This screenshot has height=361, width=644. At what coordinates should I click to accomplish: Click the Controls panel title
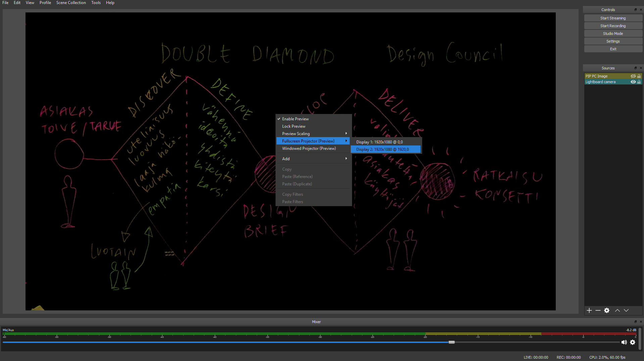click(x=608, y=10)
